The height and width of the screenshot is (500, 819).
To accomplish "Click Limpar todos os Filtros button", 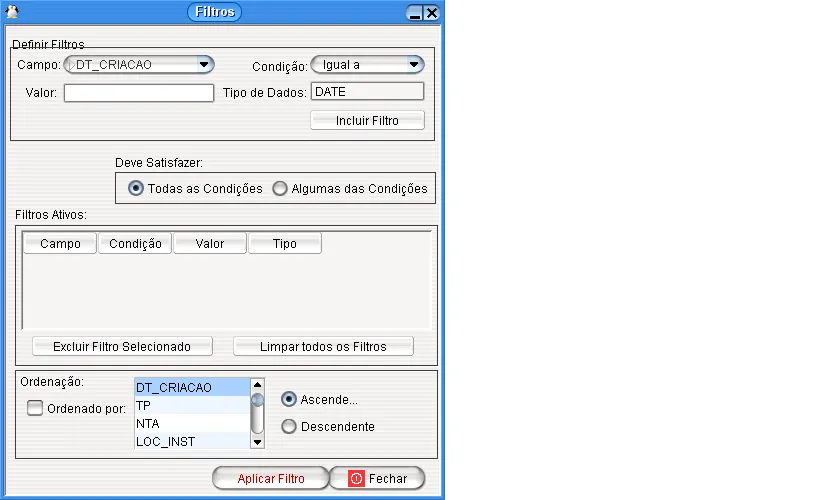I will [323, 346].
